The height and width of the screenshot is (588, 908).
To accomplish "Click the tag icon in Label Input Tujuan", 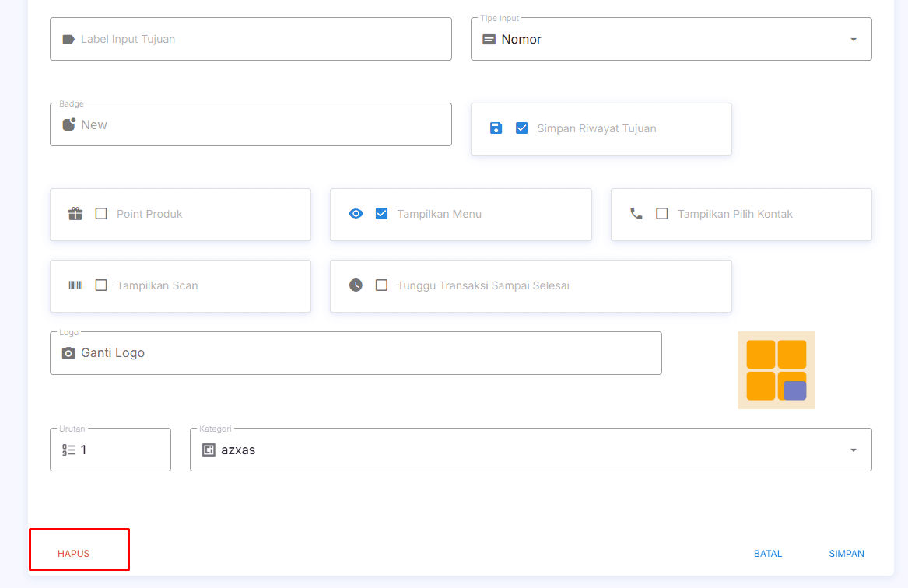I will (68, 39).
